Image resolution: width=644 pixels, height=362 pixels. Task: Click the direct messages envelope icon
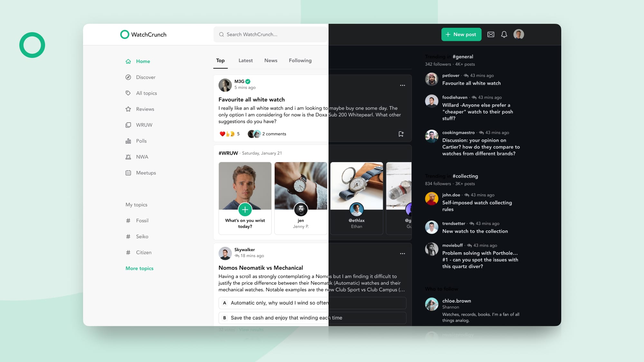490,34
